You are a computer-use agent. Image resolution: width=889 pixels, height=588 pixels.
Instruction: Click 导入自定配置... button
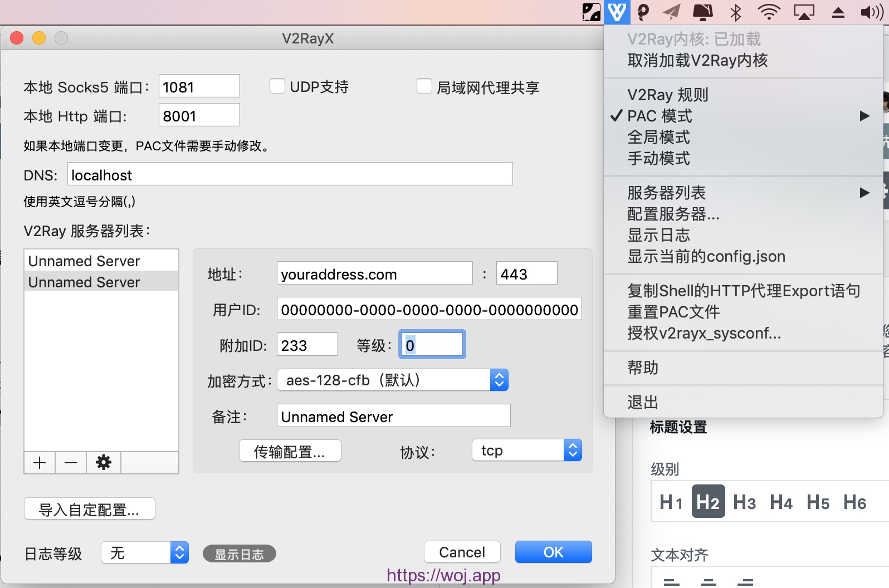point(89,509)
